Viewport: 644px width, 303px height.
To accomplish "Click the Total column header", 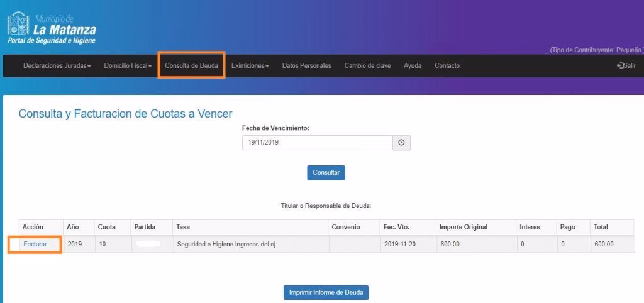I will pos(601,227).
